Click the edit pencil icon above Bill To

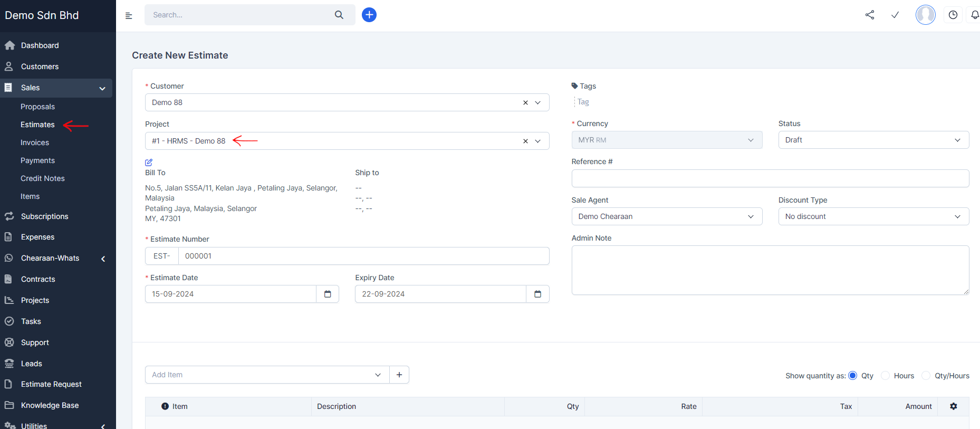pos(149,163)
